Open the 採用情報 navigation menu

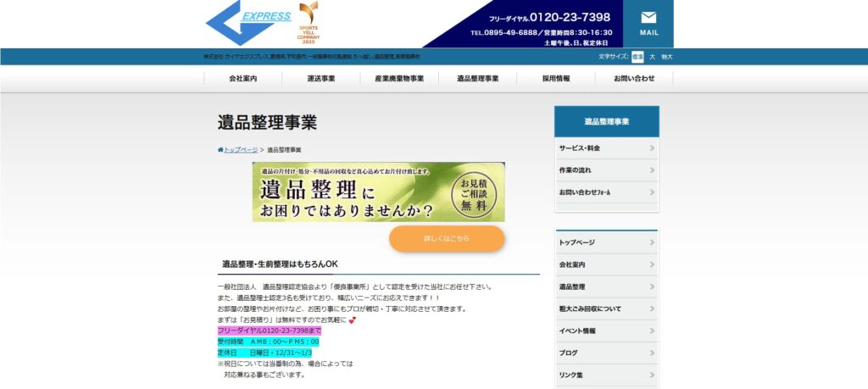[x=556, y=79]
